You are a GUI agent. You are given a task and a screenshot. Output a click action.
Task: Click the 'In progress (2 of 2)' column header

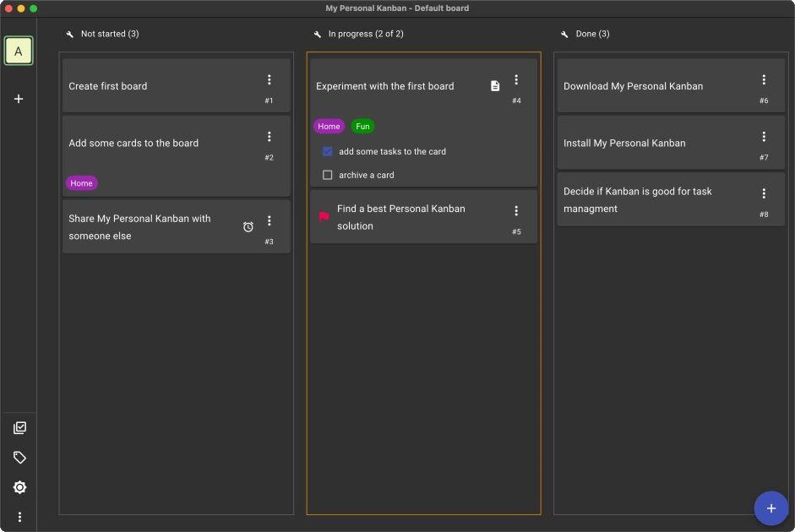pyautogui.click(x=366, y=34)
